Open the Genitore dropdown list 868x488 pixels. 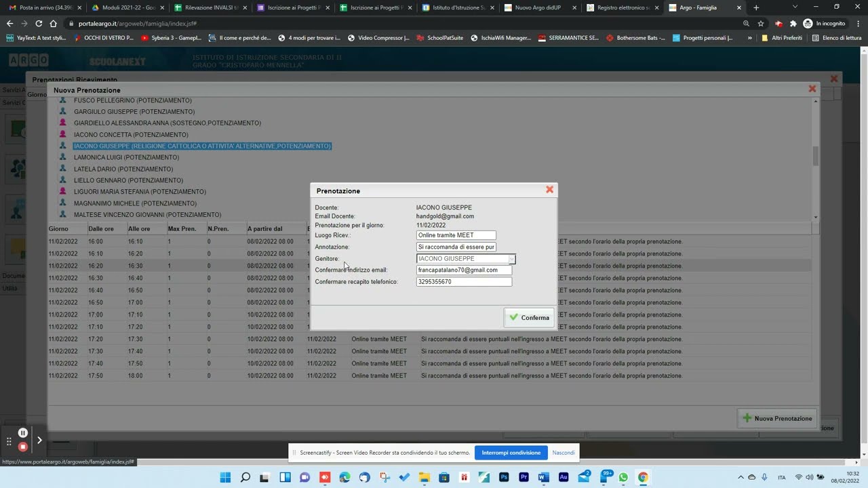tap(512, 259)
